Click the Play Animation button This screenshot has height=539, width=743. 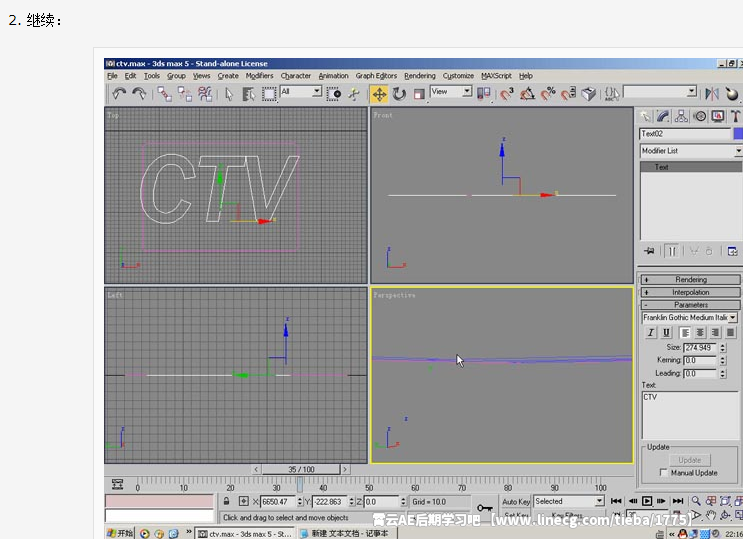[647, 501]
